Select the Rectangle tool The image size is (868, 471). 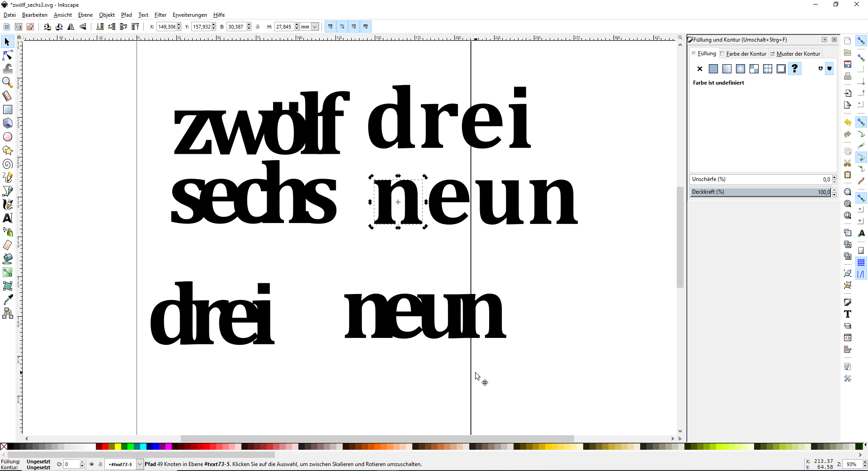pos(7,109)
